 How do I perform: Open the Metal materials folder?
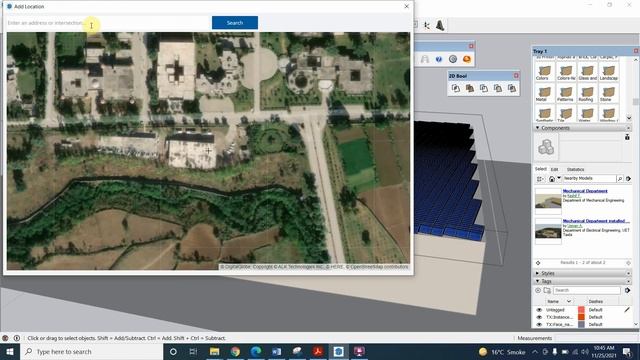(x=544, y=93)
